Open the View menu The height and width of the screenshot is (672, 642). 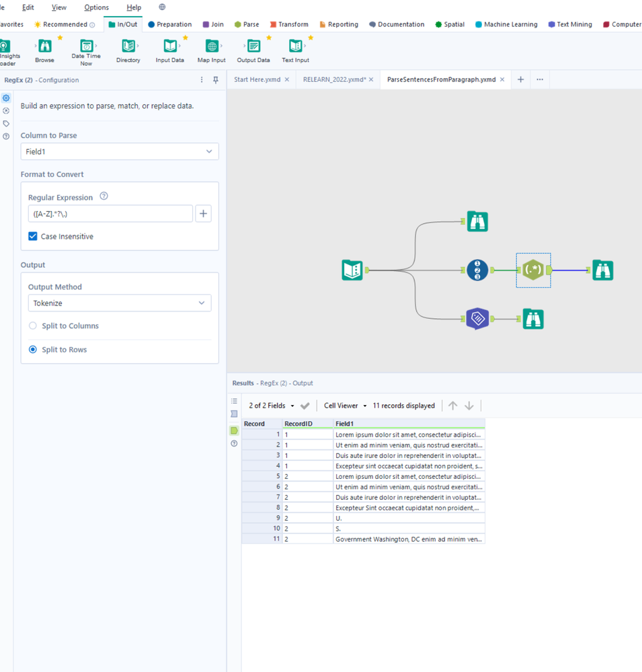click(59, 7)
